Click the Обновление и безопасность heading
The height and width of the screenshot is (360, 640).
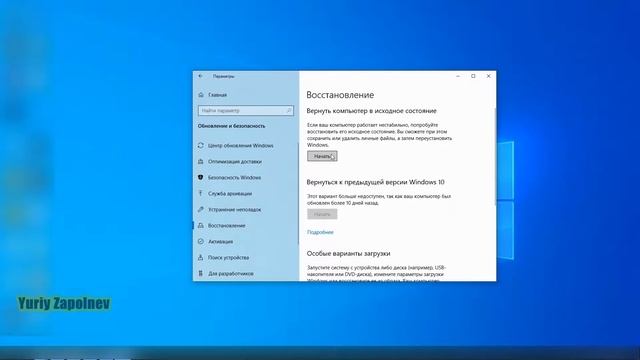231,127
